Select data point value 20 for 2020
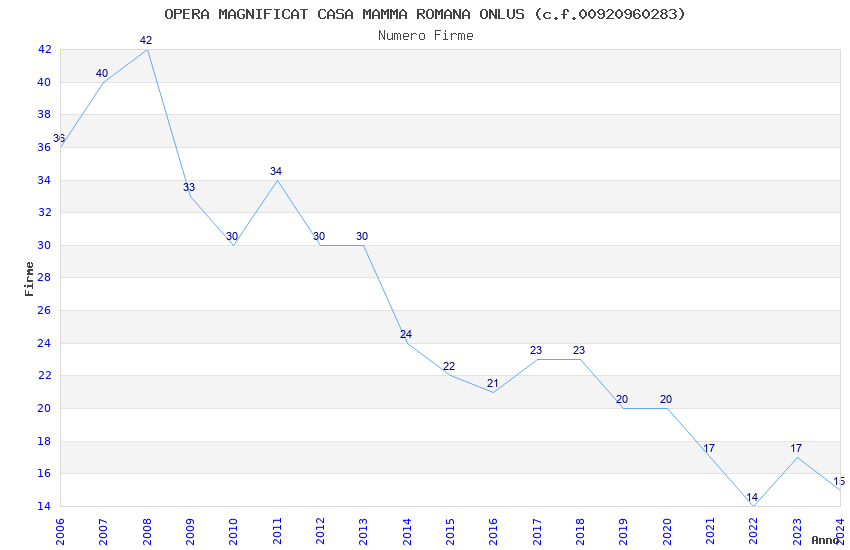This screenshot has width=850, height=550. (x=666, y=399)
